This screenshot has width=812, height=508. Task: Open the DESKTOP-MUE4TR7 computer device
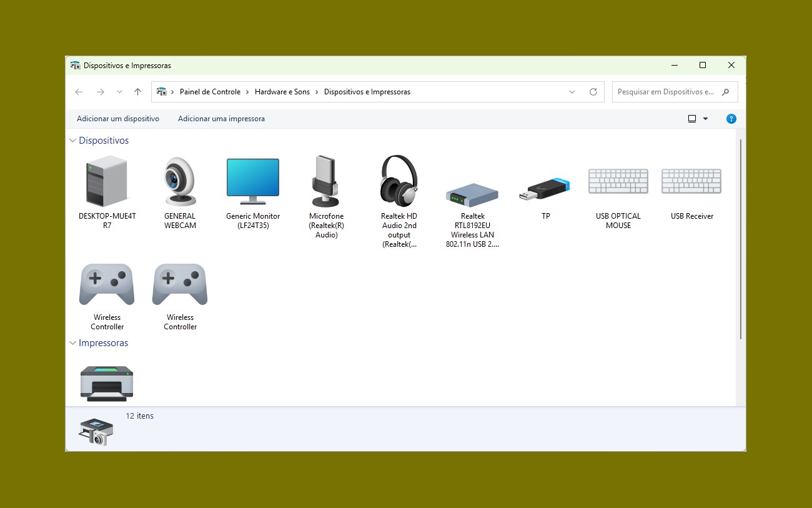(x=106, y=181)
